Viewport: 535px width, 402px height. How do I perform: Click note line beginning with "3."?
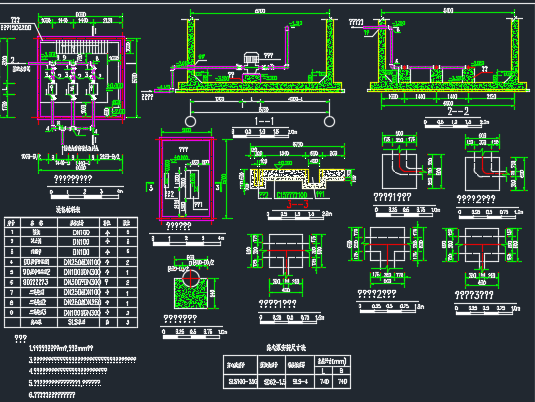[x=82, y=360]
